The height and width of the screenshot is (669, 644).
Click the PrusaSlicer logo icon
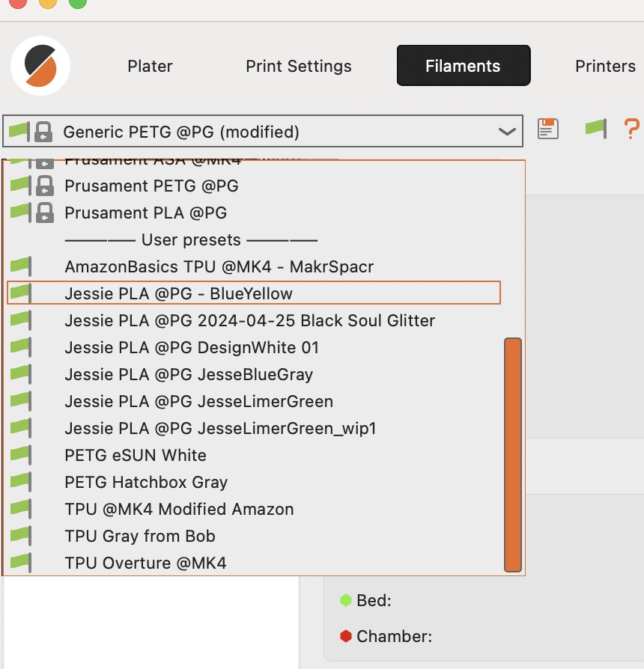(x=40, y=66)
